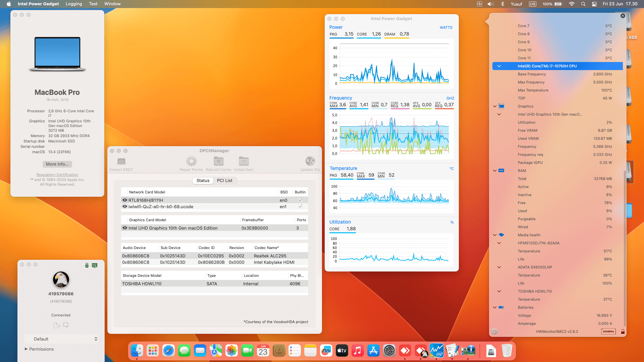Open Finder from the dock

[x=137, y=351]
